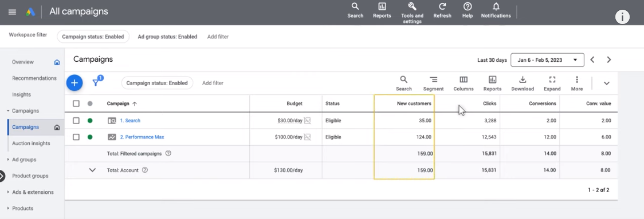This screenshot has width=644, height=219.
Task: Click budget chart icon for Performance Max
Action: (x=307, y=137)
